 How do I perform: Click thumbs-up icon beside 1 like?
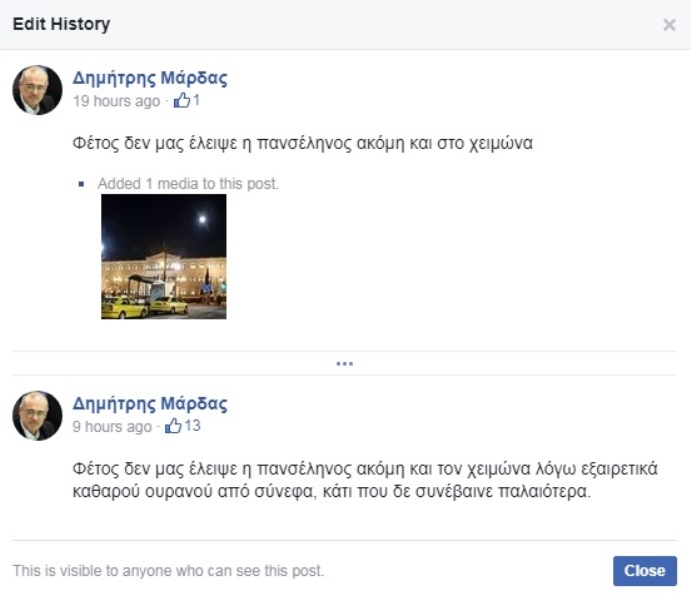pos(182,100)
